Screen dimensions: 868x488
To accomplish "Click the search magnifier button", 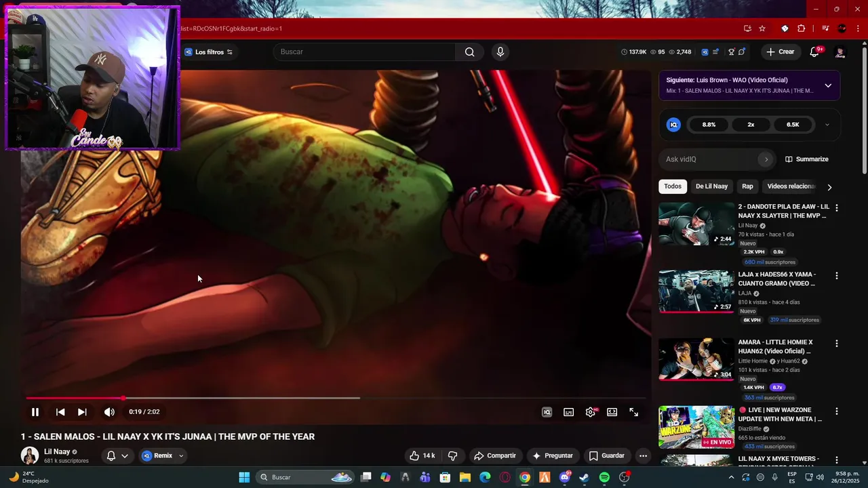I will 469,52.
